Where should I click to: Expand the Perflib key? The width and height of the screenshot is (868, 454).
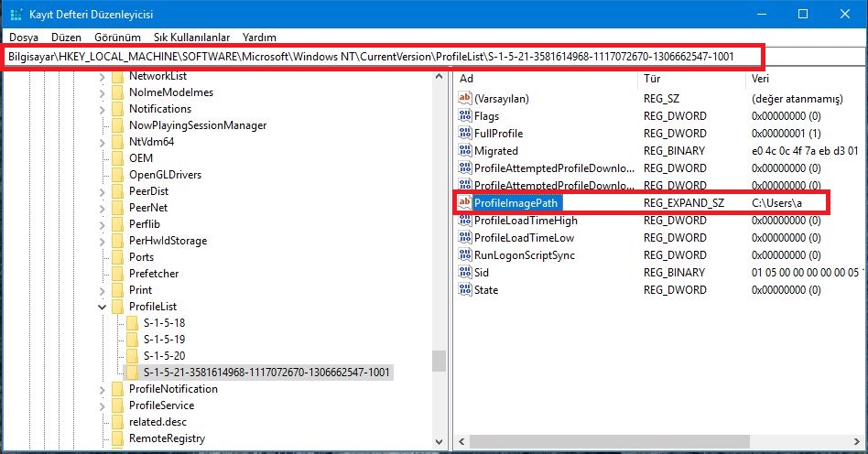point(102,225)
